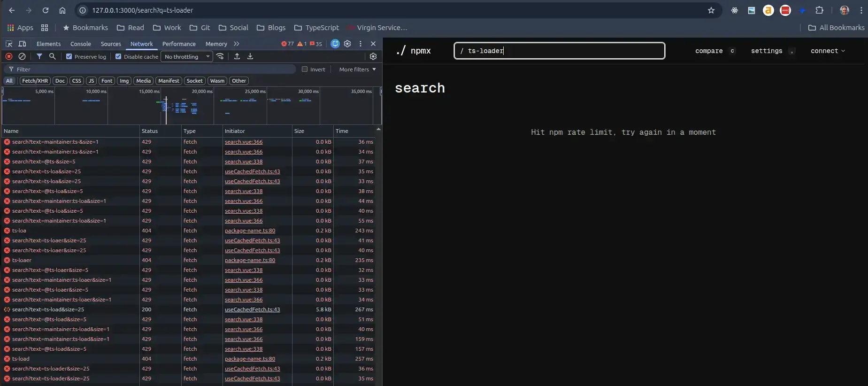
Task: Switch to the Elements tab
Action: point(49,44)
